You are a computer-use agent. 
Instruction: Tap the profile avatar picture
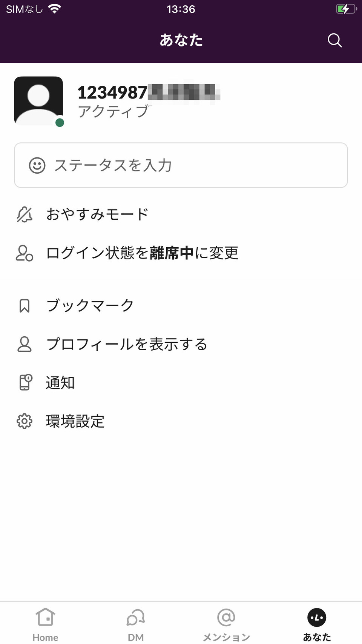click(38, 101)
